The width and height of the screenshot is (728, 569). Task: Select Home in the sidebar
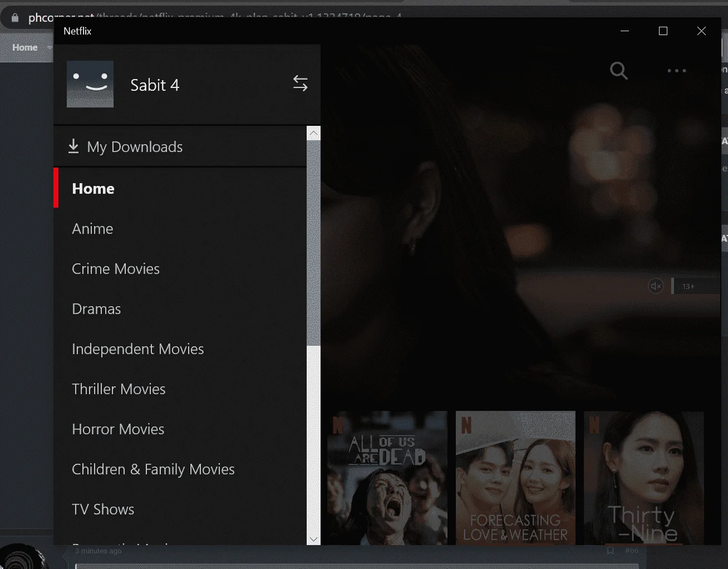180,188
